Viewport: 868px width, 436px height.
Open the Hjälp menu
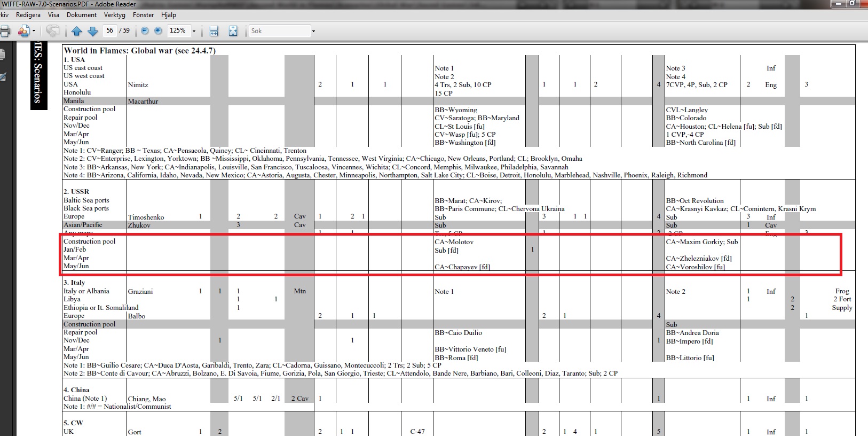(x=168, y=15)
